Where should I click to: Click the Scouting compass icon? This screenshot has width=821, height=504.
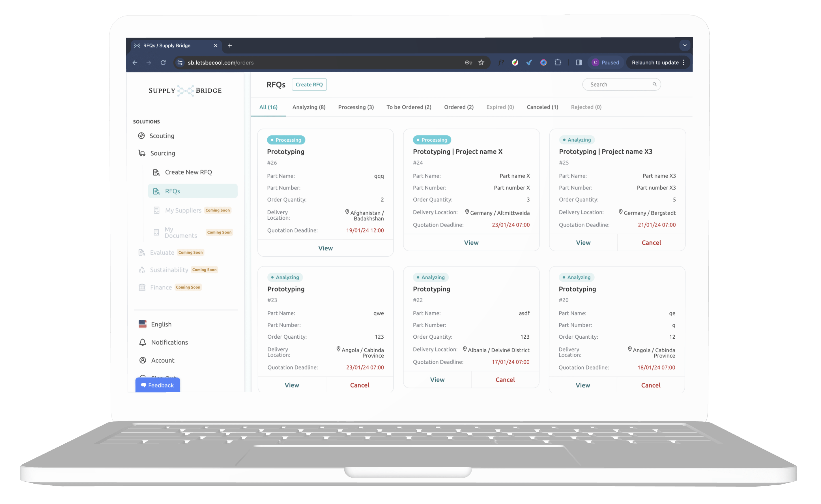(x=141, y=136)
